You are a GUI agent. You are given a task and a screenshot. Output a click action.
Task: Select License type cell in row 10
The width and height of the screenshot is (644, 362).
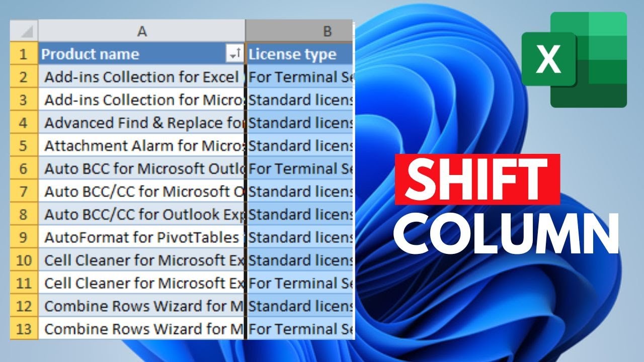[x=300, y=260]
